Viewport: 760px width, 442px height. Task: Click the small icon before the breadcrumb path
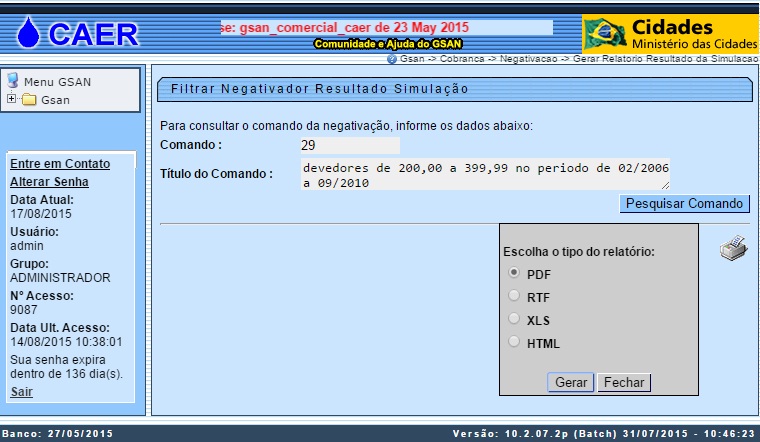(392, 60)
